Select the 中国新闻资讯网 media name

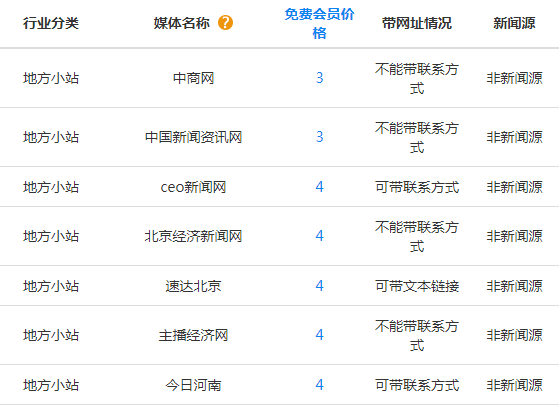click(x=193, y=137)
